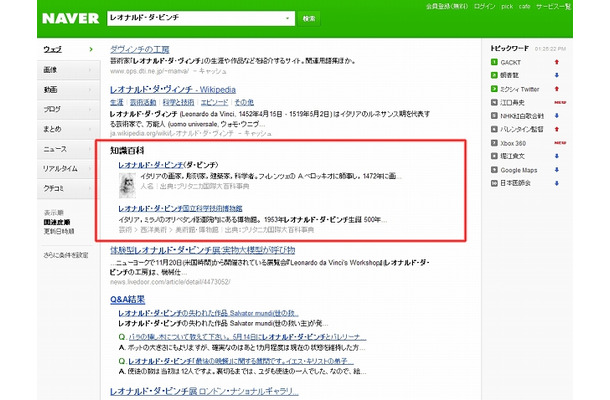Click the chevron on the 動画 tab
The width and height of the screenshot is (610, 400).
coord(90,89)
